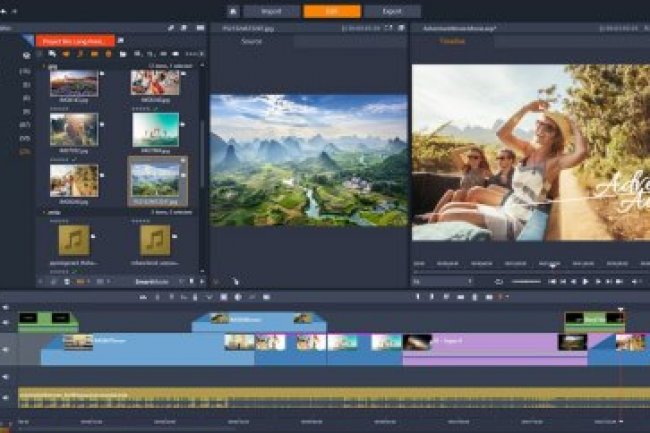Click the send-to-timeline icon below Source preview

tap(235, 282)
